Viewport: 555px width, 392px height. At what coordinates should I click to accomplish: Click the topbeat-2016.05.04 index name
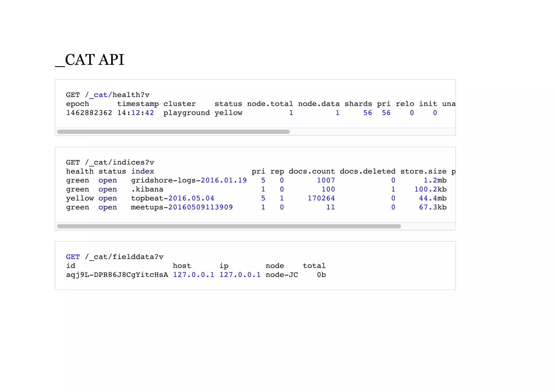[173, 198]
